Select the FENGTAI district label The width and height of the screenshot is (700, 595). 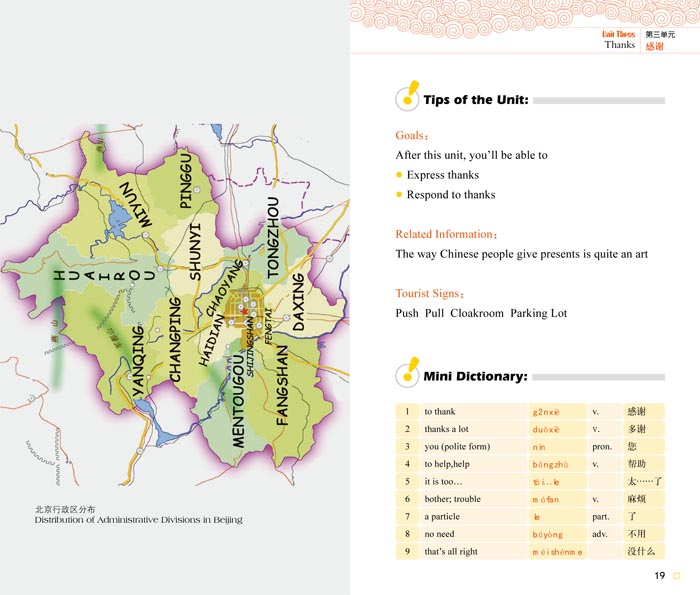click(x=268, y=326)
